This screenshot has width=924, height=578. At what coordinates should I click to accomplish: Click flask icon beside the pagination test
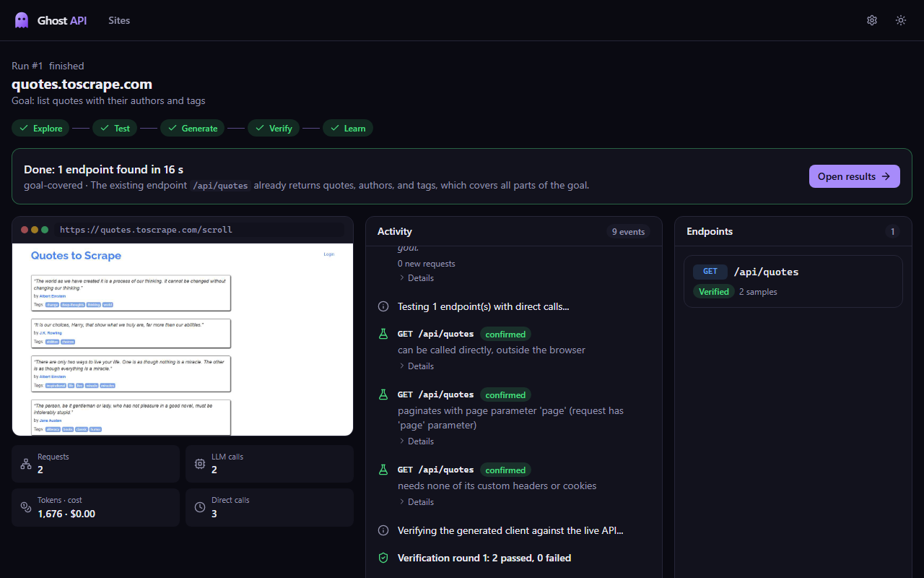click(x=383, y=394)
